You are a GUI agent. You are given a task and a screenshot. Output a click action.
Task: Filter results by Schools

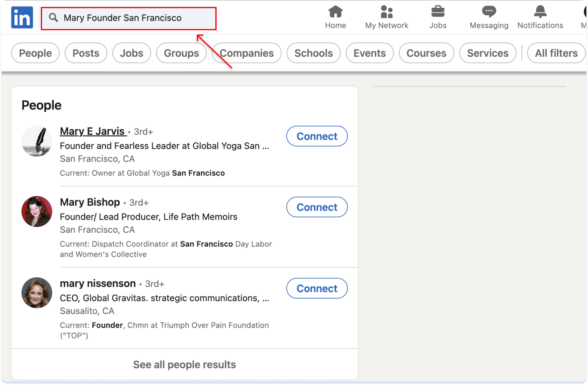click(x=313, y=53)
